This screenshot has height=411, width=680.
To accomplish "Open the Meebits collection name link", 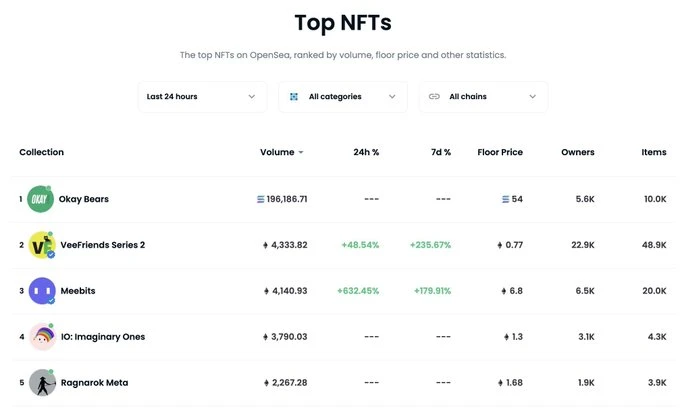I will point(78,291).
